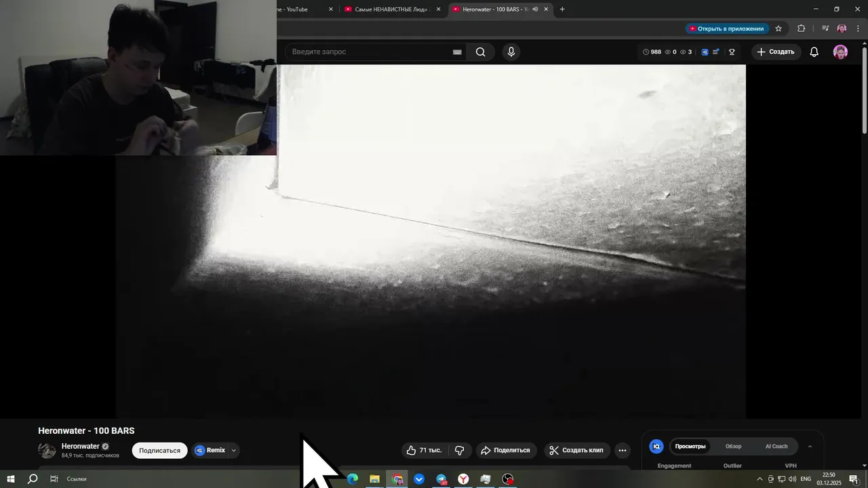
Task: Click the Outlier label in vidIQ panel
Action: (x=732, y=466)
